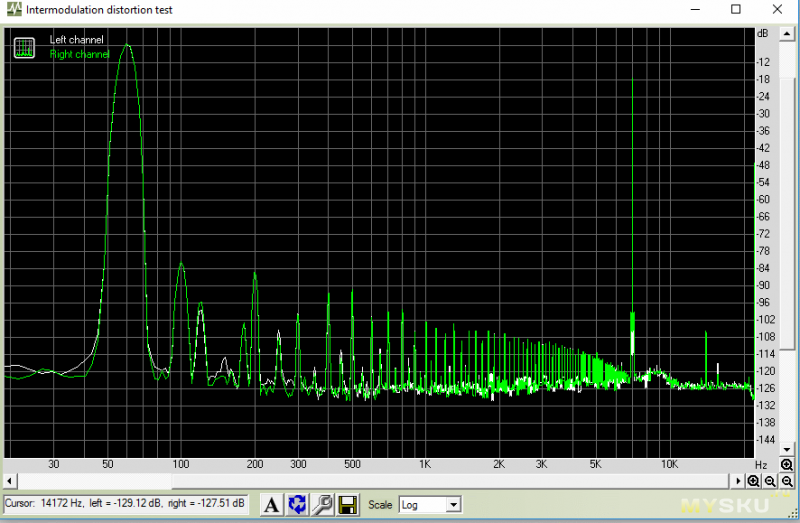Click the '-120' dB axis label
Image resolution: width=800 pixels, height=523 pixels.
pyautogui.click(x=765, y=371)
